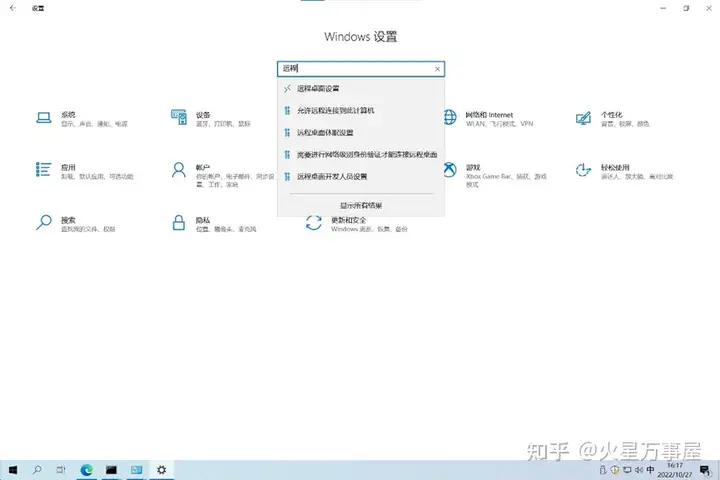
Task: Switch to the blue window taskbar app
Action: click(x=136, y=470)
